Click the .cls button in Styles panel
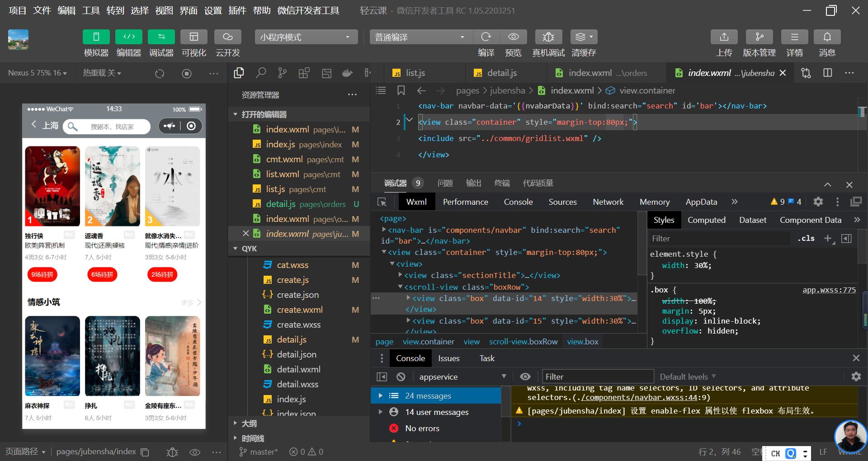This screenshot has height=461, width=868. pos(806,238)
